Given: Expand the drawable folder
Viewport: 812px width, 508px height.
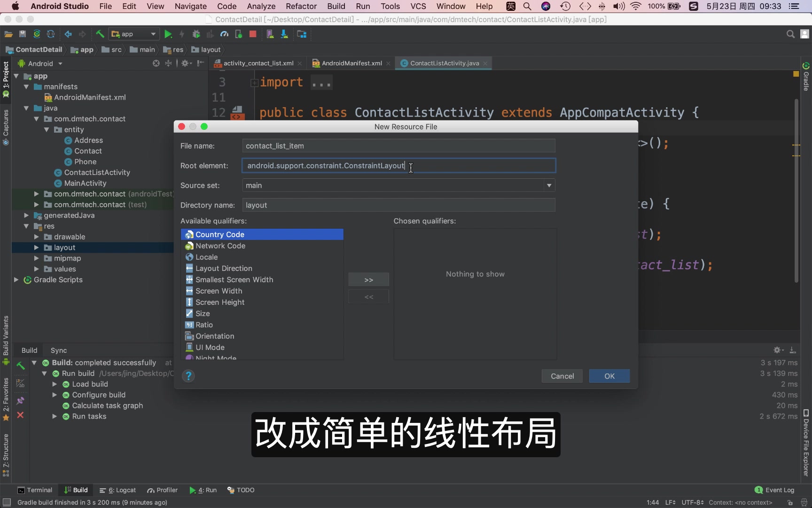Looking at the screenshot, I should click(x=36, y=237).
